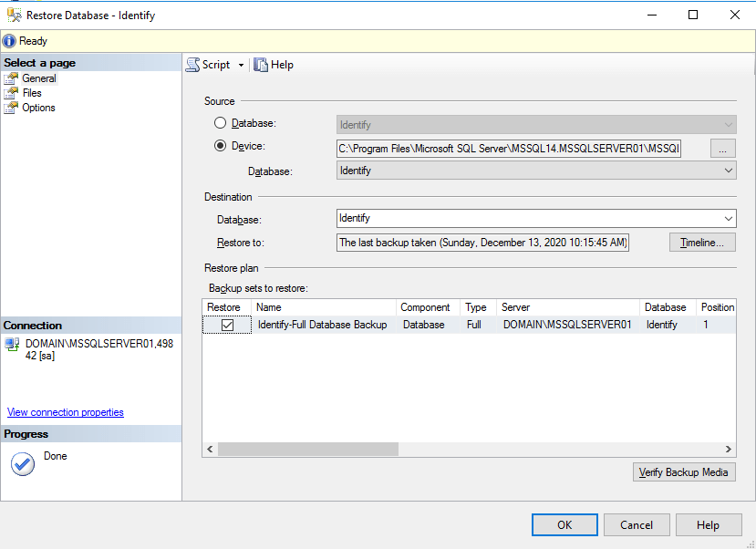Viewport: 756px width, 549px height.
Task: Click the Script toolbar icon
Action: pyautogui.click(x=192, y=65)
